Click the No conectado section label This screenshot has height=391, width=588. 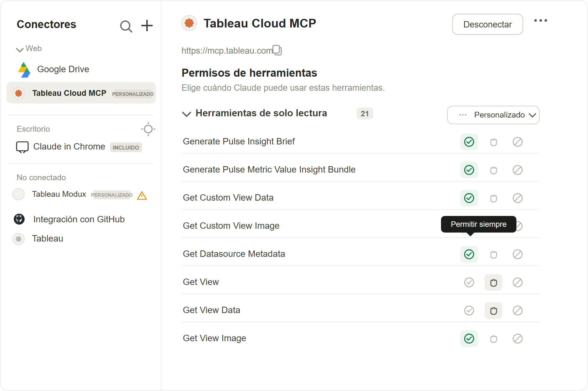pyautogui.click(x=41, y=177)
